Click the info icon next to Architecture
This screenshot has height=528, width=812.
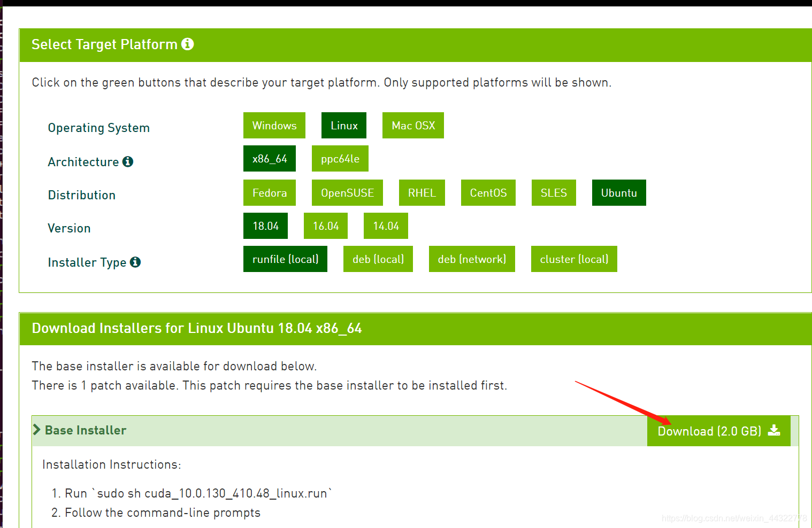point(127,161)
